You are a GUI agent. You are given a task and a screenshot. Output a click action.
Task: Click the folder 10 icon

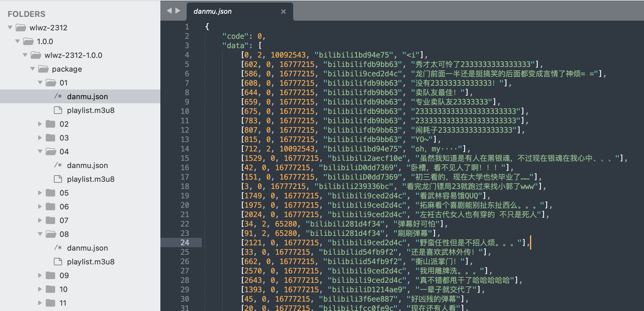pyautogui.click(x=50, y=289)
